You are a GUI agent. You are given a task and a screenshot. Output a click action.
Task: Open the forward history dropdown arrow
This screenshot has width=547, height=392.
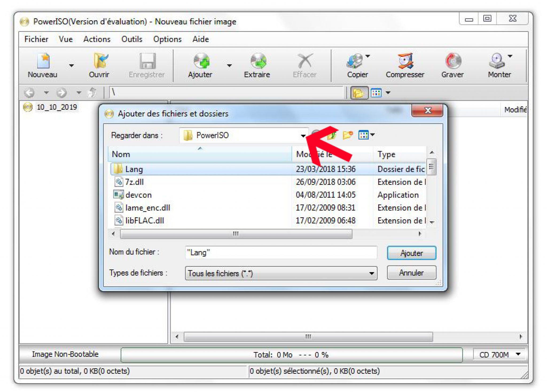pyautogui.click(x=79, y=93)
